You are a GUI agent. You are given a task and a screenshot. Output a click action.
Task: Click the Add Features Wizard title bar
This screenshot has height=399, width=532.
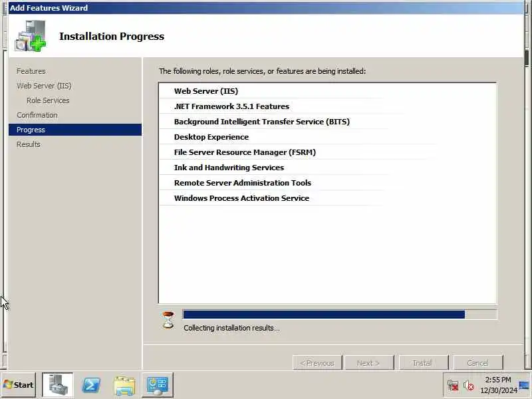click(x=266, y=8)
